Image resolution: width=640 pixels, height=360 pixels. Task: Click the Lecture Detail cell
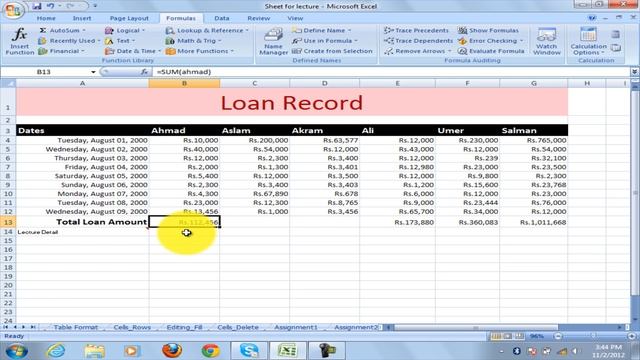point(82,232)
